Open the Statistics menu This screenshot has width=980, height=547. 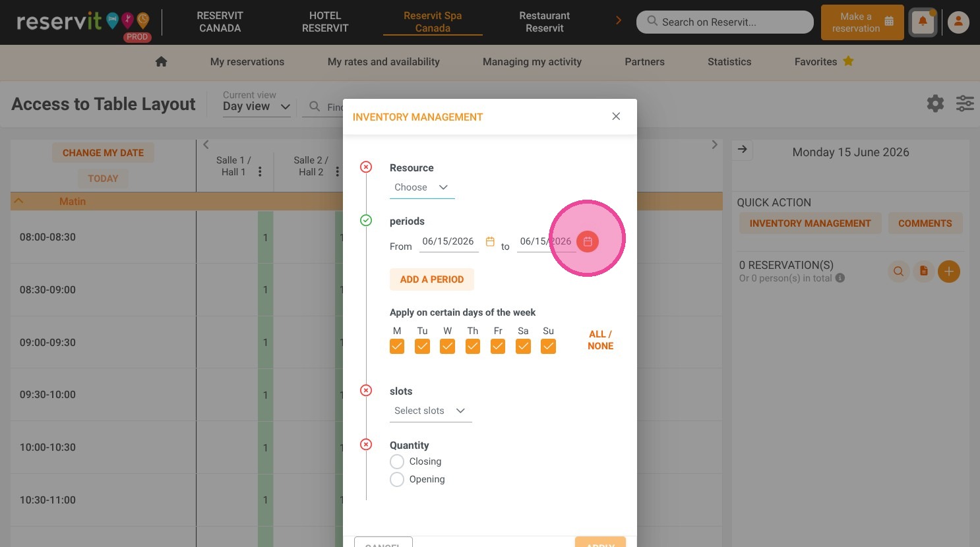tap(729, 61)
